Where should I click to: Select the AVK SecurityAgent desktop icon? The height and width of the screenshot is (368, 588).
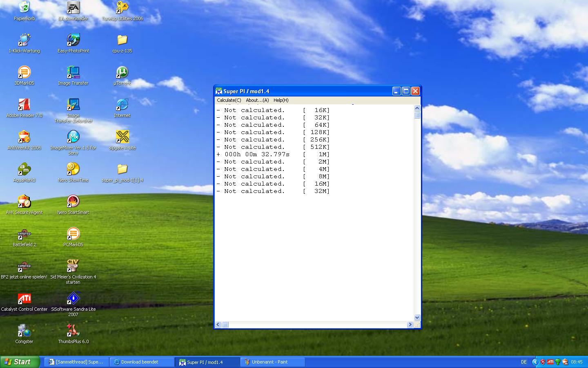24,201
